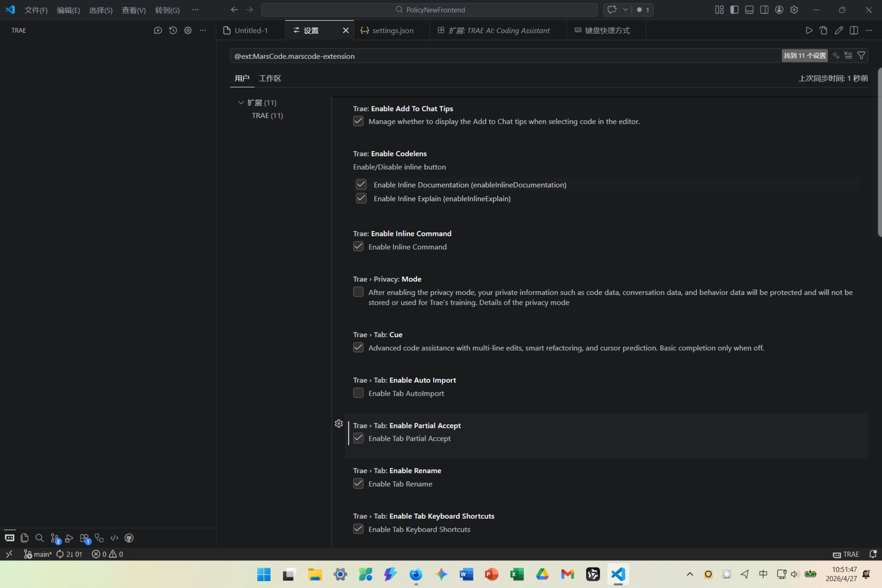
Task: Toggle the Tab Cue checkbox
Action: click(358, 348)
